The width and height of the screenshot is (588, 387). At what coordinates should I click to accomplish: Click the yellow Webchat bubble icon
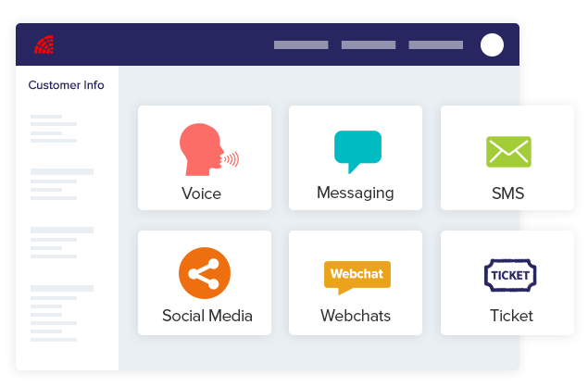357,278
